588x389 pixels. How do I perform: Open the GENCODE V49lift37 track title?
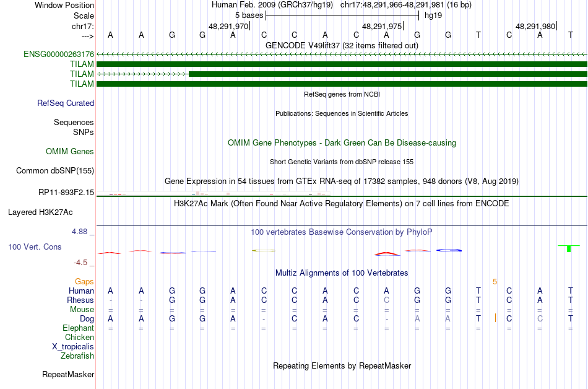(342, 45)
